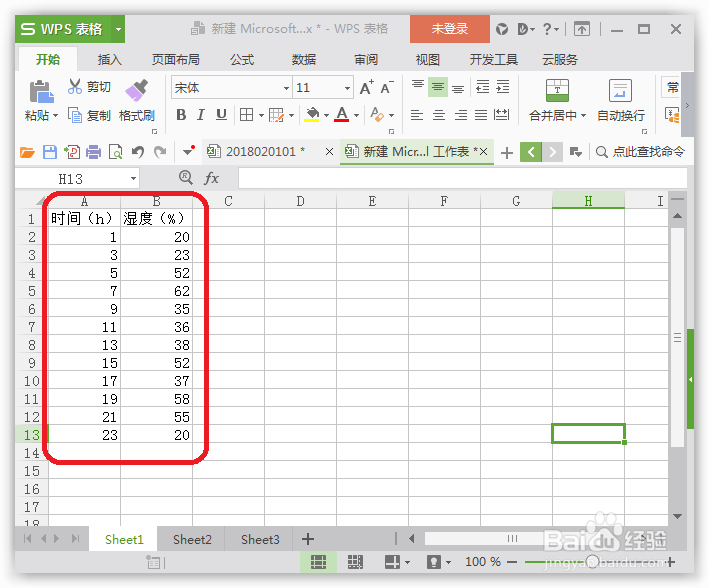Apply cell borders icon
This screenshot has height=588, width=709.
click(x=246, y=115)
